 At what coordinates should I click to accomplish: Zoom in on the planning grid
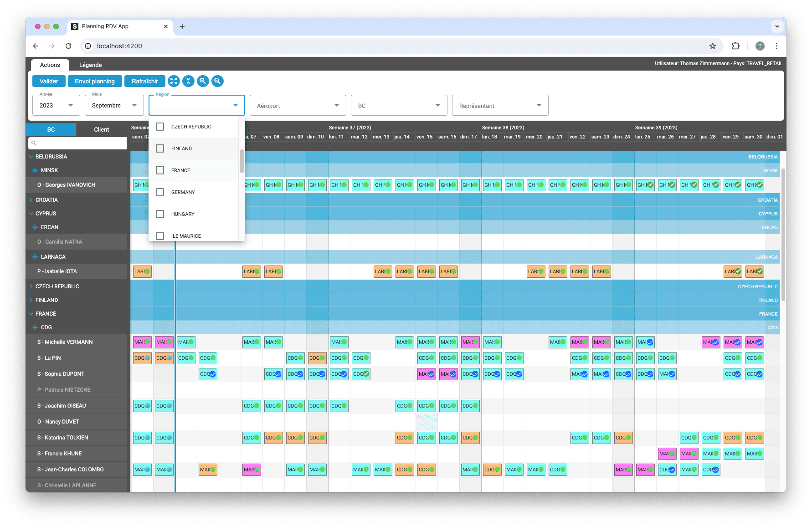coord(203,81)
